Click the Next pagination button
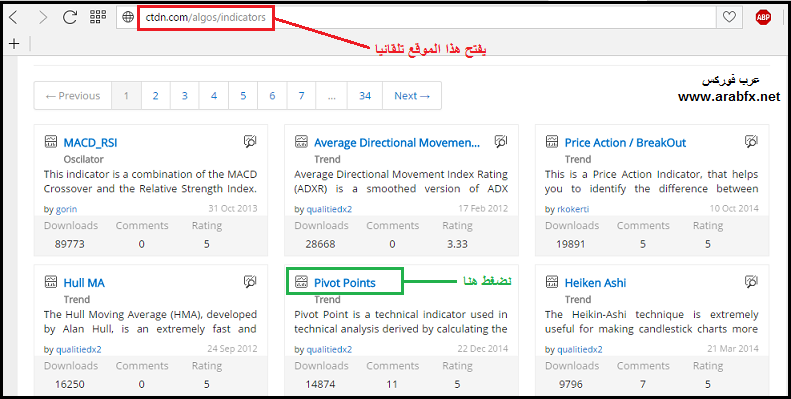The width and height of the screenshot is (791, 399). point(412,95)
